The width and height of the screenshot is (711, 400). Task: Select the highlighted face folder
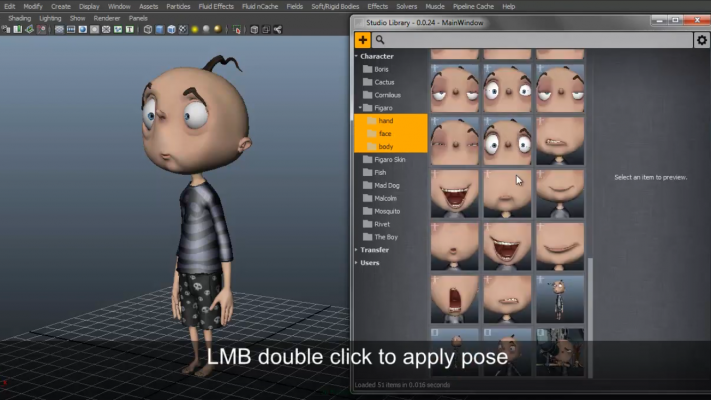click(x=385, y=133)
